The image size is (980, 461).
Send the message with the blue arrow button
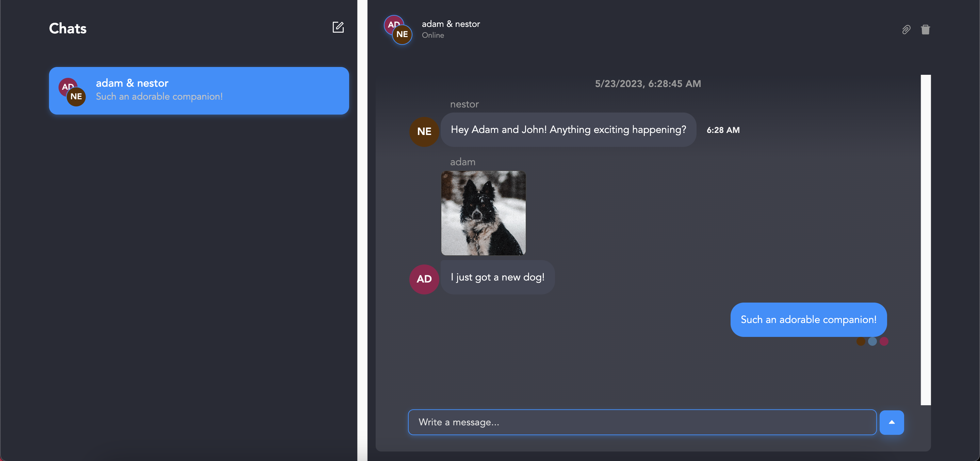[892, 422]
